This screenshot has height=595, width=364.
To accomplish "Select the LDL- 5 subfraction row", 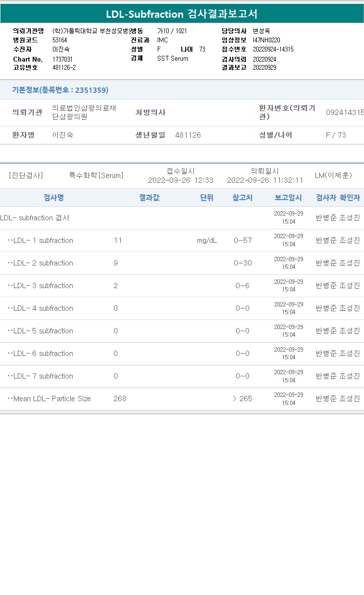I will click(182, 331).
